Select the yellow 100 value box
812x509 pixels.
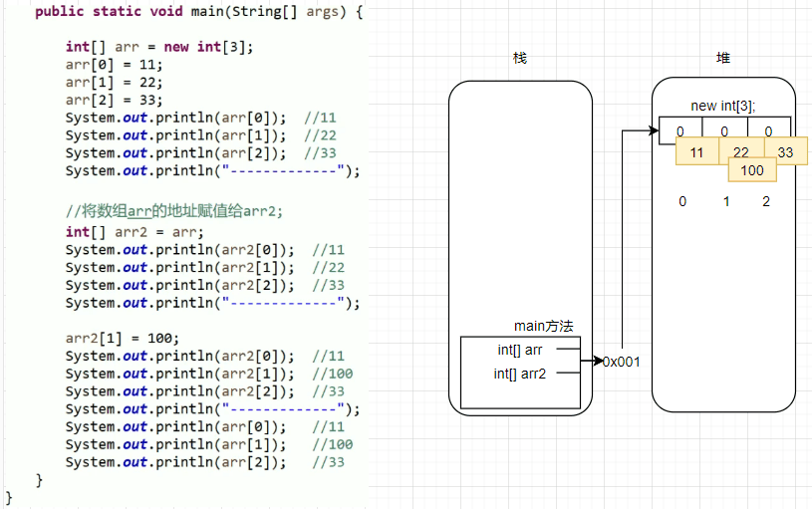752,170
